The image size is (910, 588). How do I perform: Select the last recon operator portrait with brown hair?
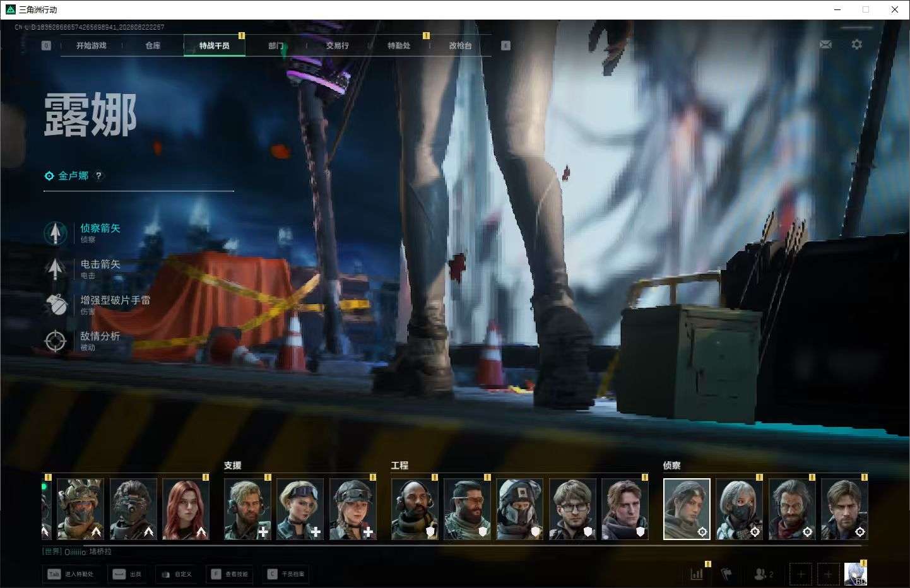pos(844,509)
